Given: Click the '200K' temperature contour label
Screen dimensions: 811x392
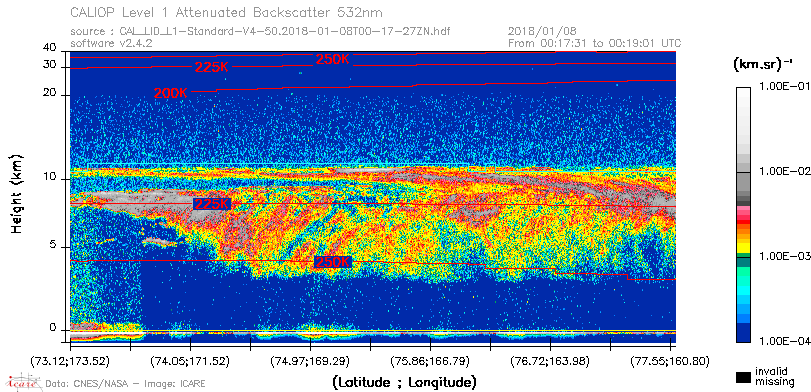Looking at the screenshot, I should click(170, 94).
